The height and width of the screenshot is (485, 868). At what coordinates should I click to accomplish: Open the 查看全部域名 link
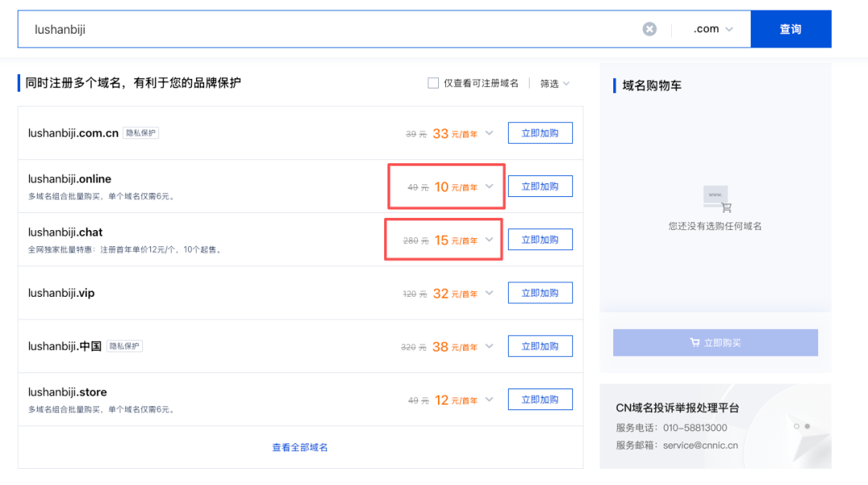tap(300, 447)
